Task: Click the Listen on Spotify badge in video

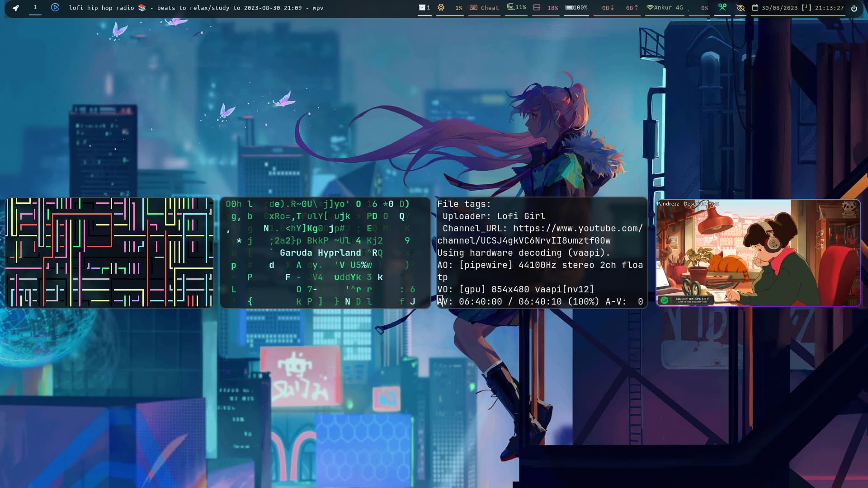Action: (687, 300)
